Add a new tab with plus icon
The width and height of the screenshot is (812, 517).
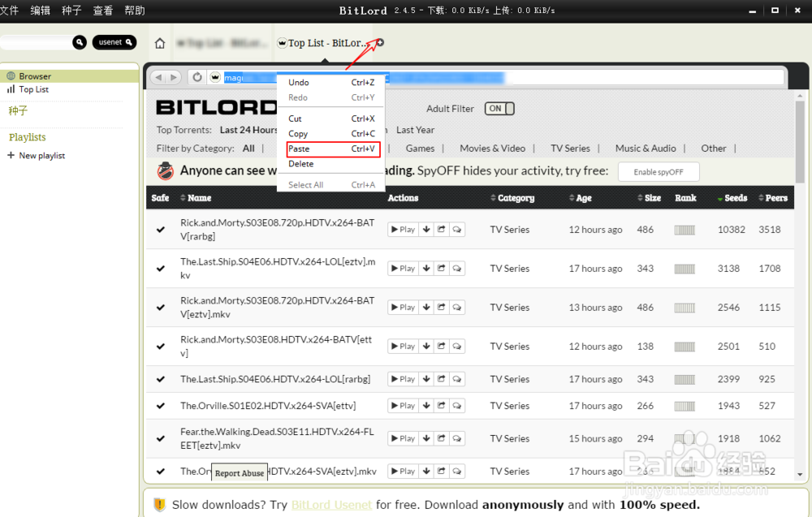coord(380,42)
